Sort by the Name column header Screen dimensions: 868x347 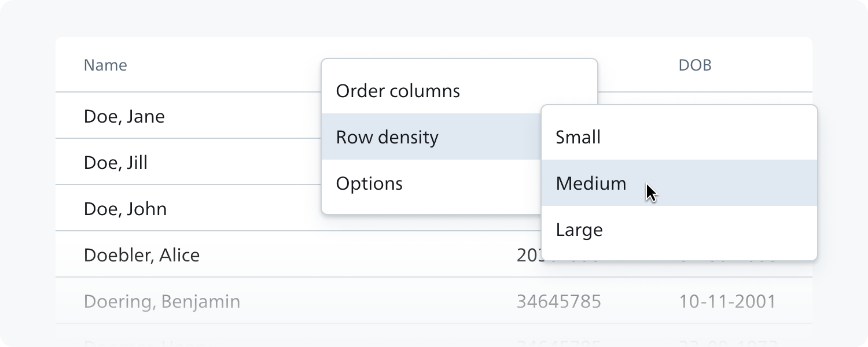105,65
